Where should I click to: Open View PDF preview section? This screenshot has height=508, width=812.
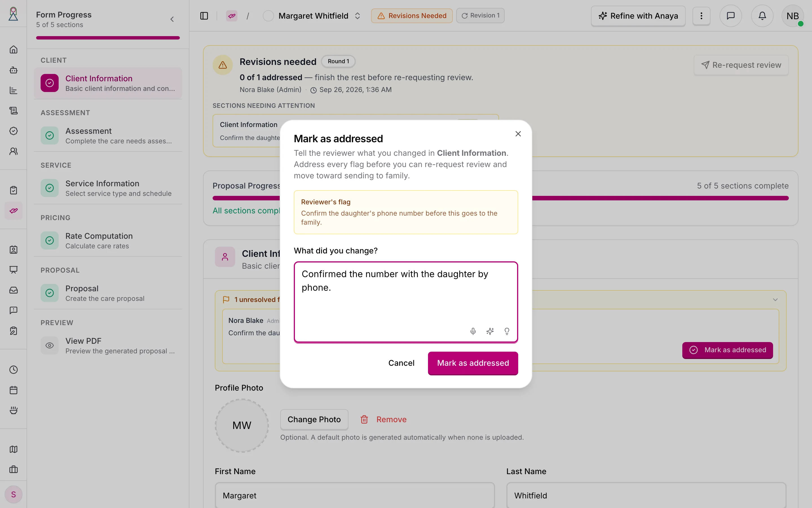(x=108, y=345)
